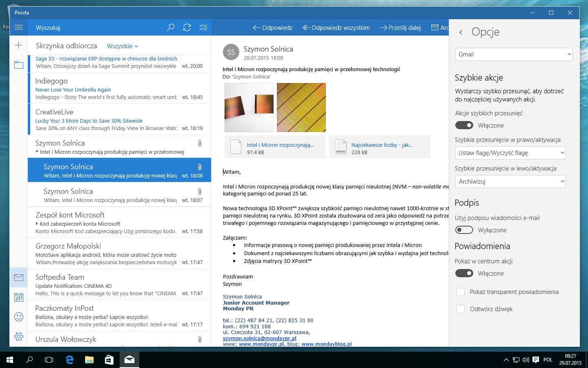Show hidden tray icons chevron
Image resolution: width=588 pixels, height=368 pixels.
(506, 360)
